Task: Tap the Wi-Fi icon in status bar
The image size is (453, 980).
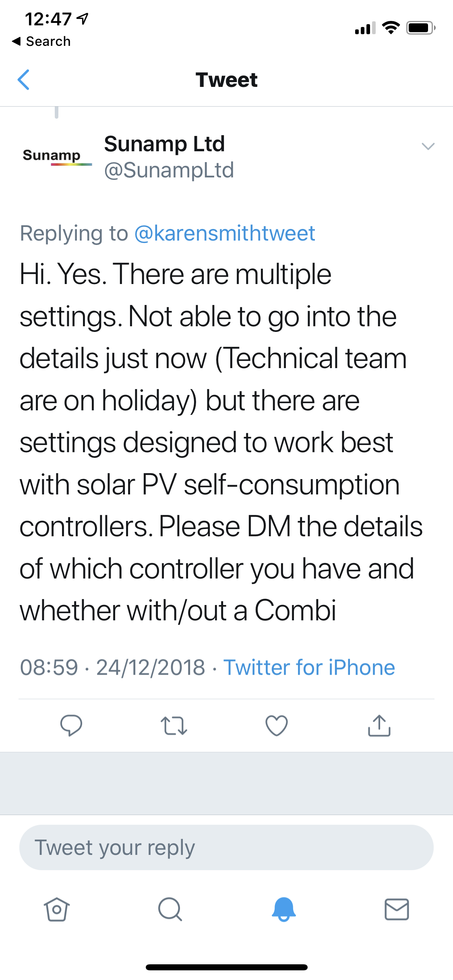Action: click(391, 27)
